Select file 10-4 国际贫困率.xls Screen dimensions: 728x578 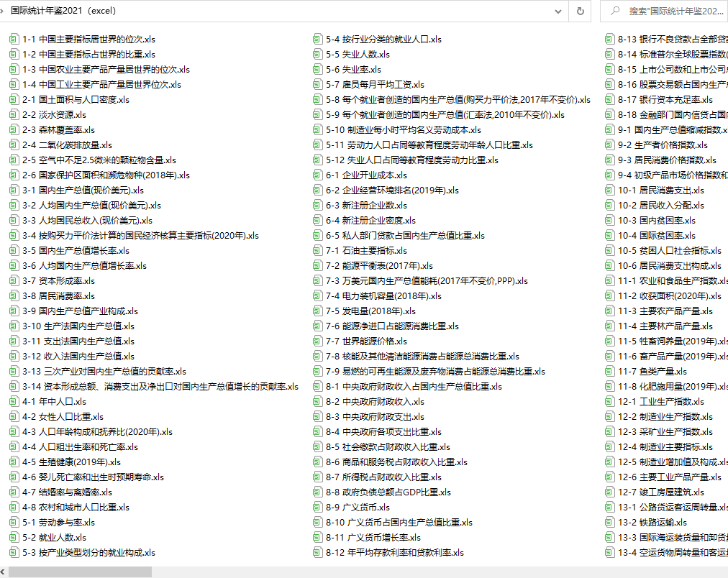pyautogui.click(x=656, y=236)
